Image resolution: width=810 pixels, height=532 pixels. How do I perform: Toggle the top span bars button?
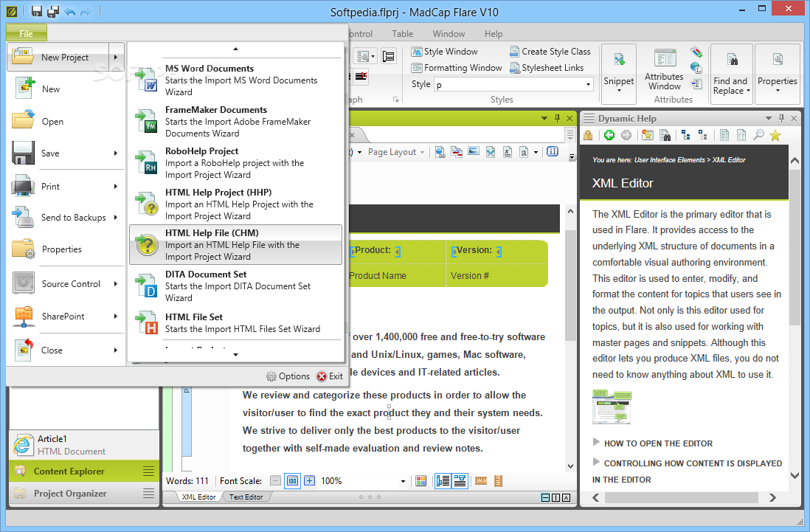click(460, 481)
